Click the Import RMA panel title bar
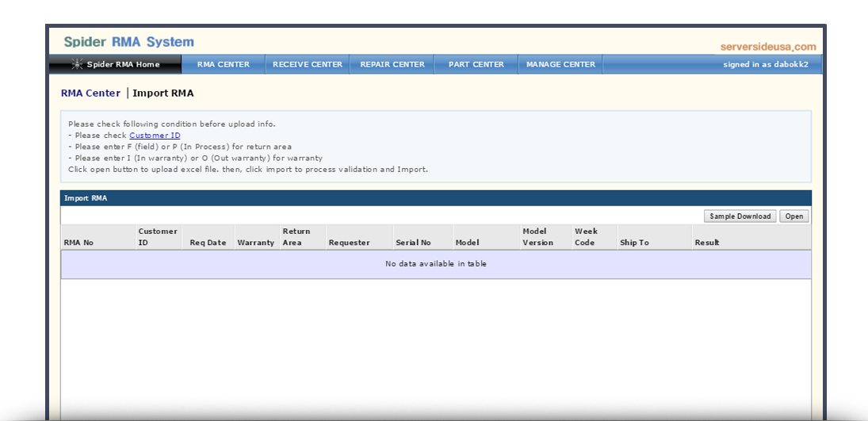The height and width of the screenshot is (421, 868). 436,198
